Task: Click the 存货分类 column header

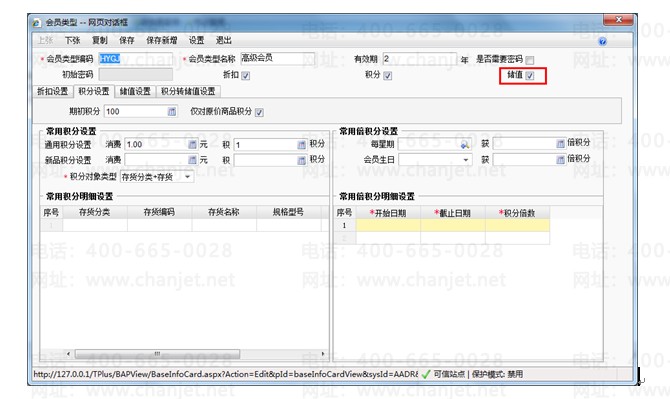Action: (95, 212)
